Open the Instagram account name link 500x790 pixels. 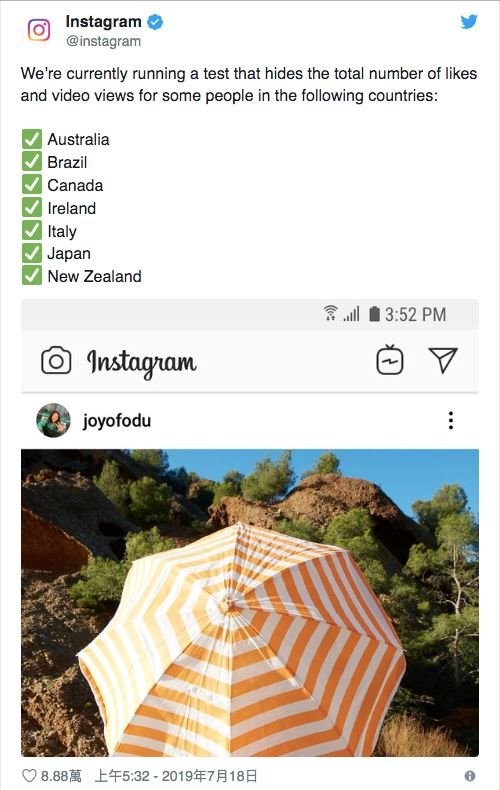click(103, 22)
